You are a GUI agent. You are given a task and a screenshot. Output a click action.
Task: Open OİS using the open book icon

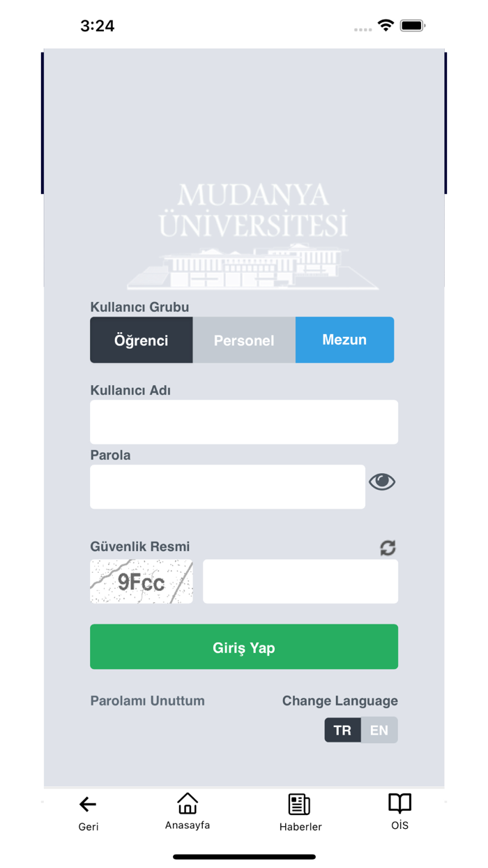400,803
